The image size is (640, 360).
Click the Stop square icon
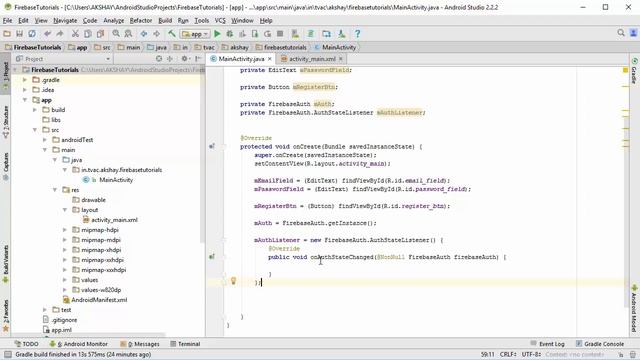(280, 34)
